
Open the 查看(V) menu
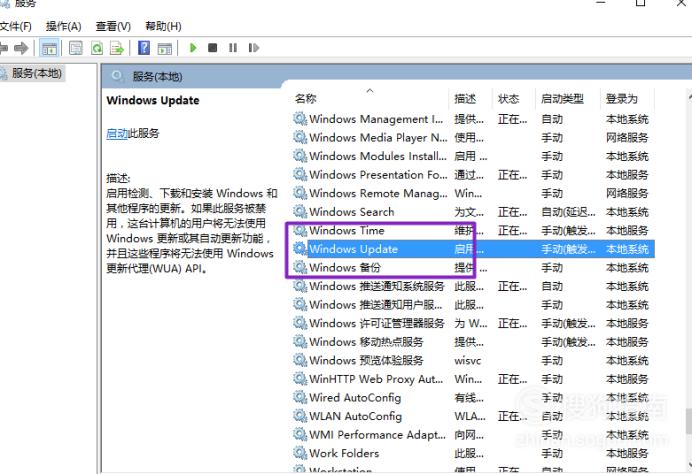[113, 26]
